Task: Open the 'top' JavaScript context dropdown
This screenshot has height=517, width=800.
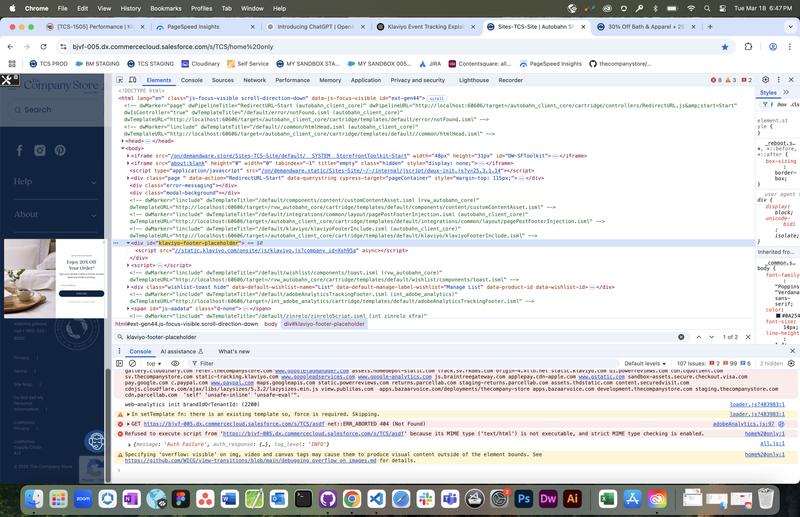Action: [x=154, y=363]
